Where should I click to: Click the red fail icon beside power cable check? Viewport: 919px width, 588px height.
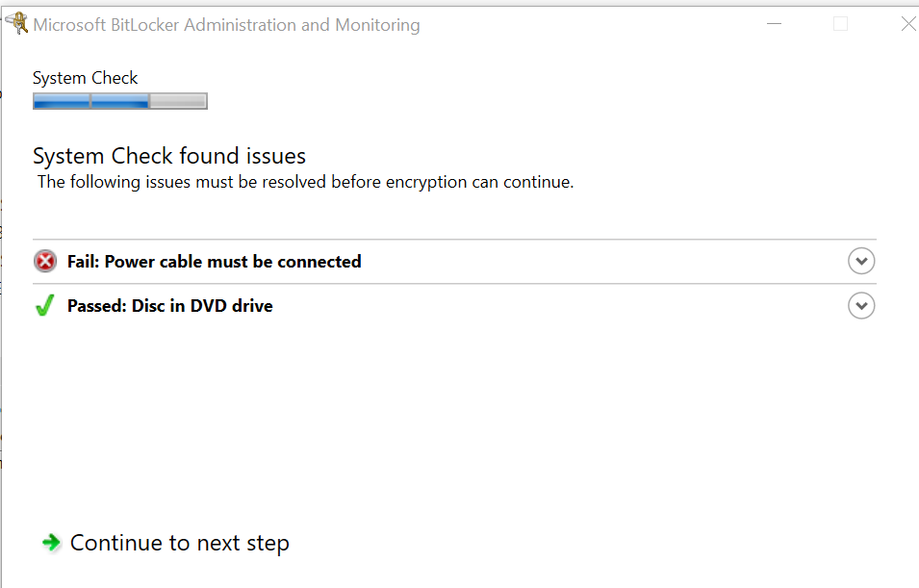[x=44, y=261]
